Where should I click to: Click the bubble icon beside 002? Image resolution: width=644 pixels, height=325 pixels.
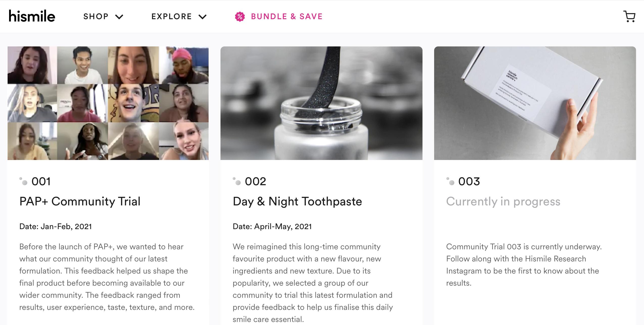[237, 181]
